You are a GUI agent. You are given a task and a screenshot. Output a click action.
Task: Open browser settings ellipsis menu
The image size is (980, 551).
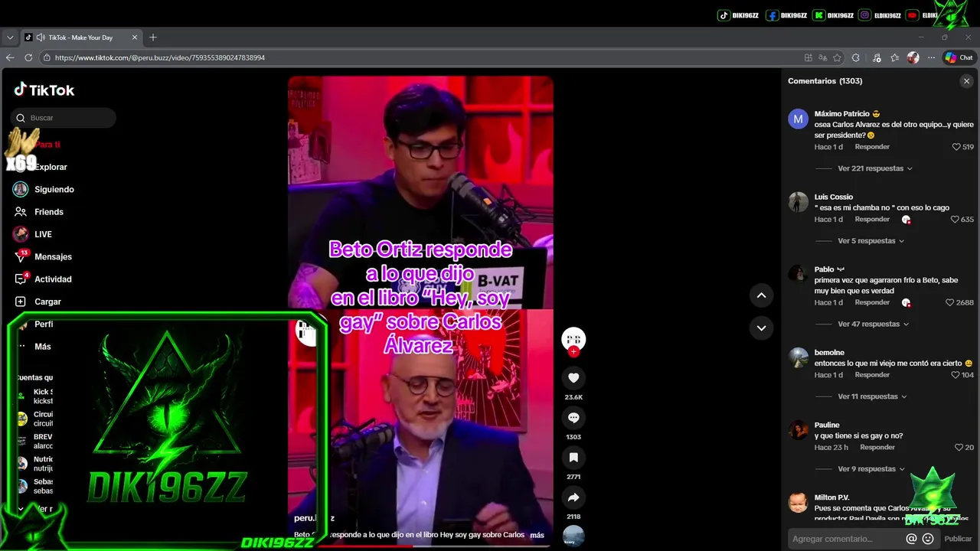(931, 57)
